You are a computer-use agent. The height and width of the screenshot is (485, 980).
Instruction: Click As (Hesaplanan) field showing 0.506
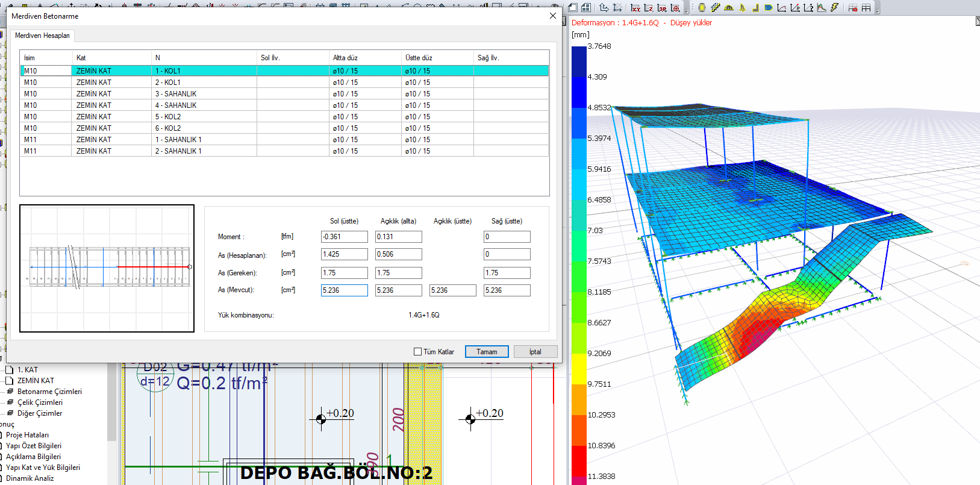(399, 254)
